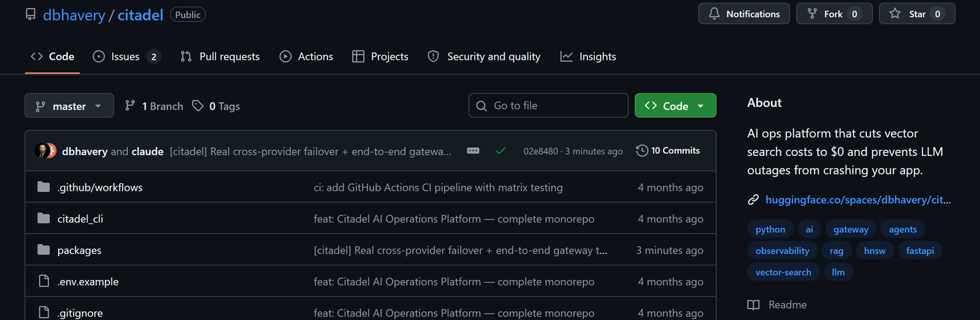Expand the master branch dropdown
The height and width of the screenshot is (320, 980).
coord(69,106)
